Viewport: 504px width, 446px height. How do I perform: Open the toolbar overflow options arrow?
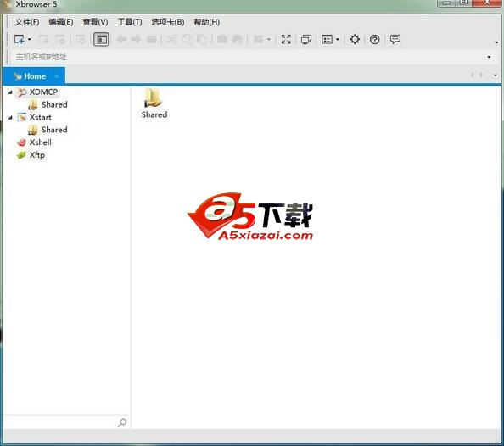(496, 42)
